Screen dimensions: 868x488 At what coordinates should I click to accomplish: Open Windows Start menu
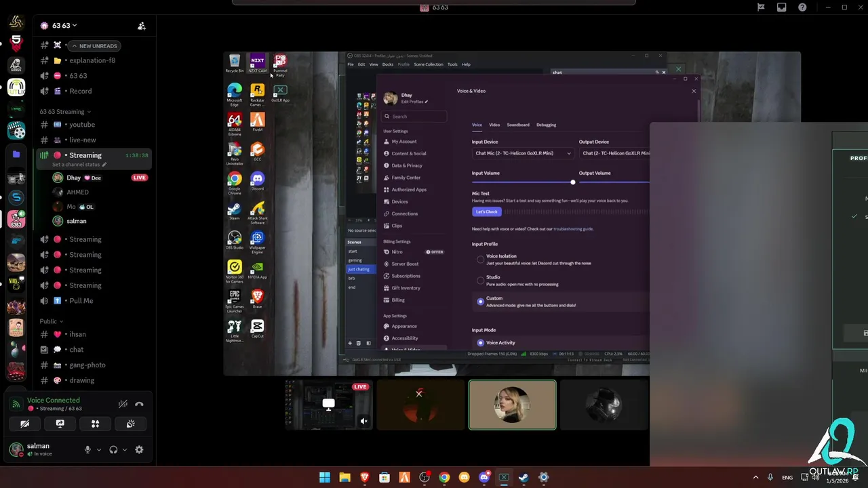tap(325, 478)
